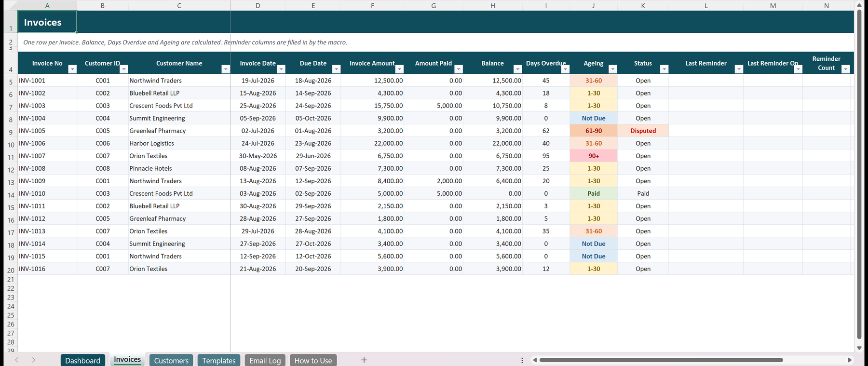
Task: Switch to the Dashboard sheet tab
Action: [x=83, y=360]
